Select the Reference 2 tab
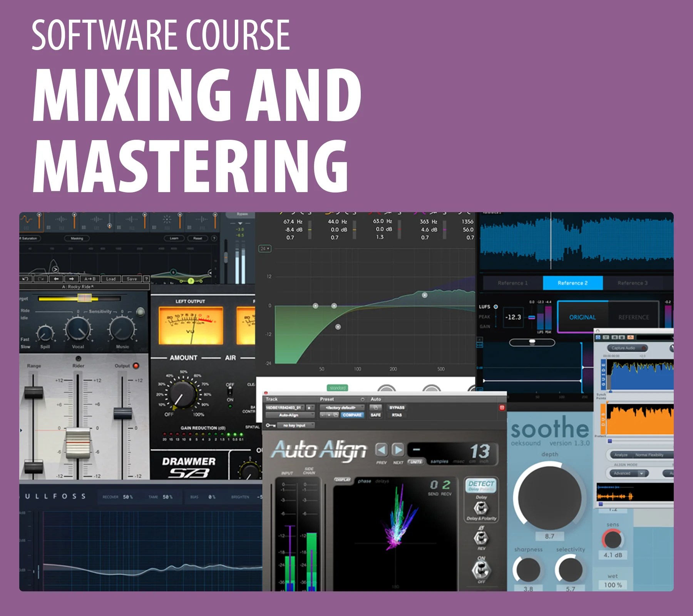Screen dimensions: 693x616 coord(573,283)
